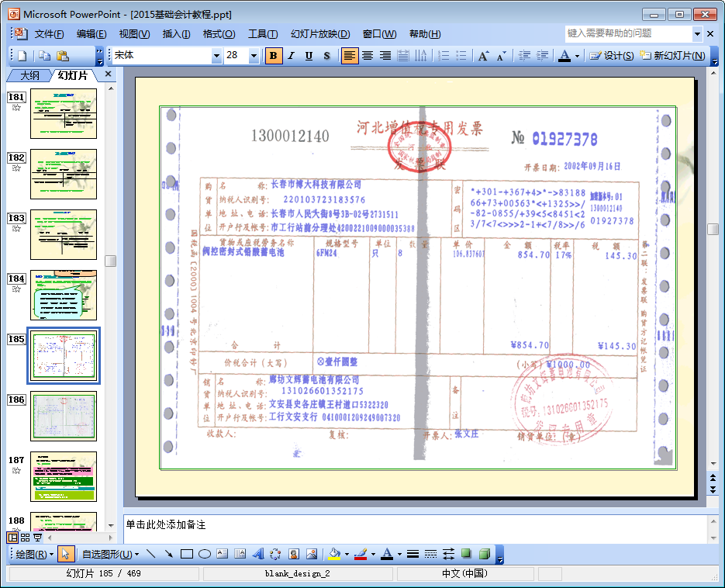
Task: Select slide 186 thumbnail
Action: pos(64,416)
